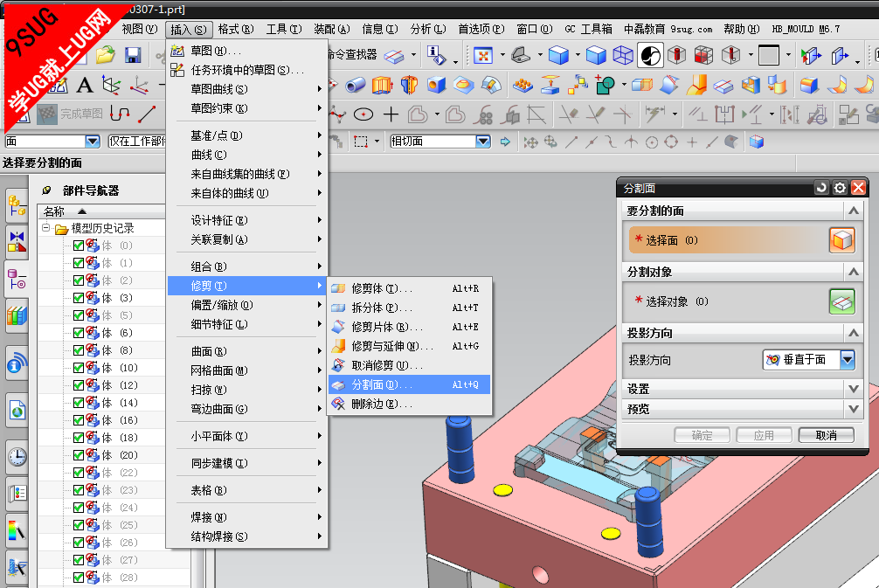Click the 选择面 (0) selection field
This screenshot has height=588, width=879.
pyautogui.click(x=728, y=240)
